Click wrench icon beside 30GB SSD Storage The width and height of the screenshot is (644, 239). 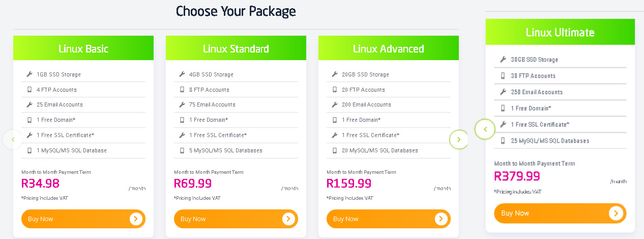503,60
